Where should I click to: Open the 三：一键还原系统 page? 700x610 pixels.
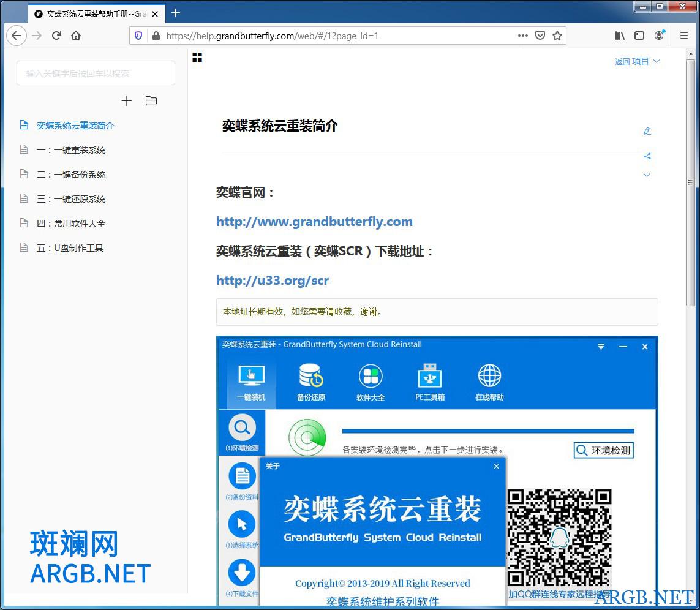70,199
